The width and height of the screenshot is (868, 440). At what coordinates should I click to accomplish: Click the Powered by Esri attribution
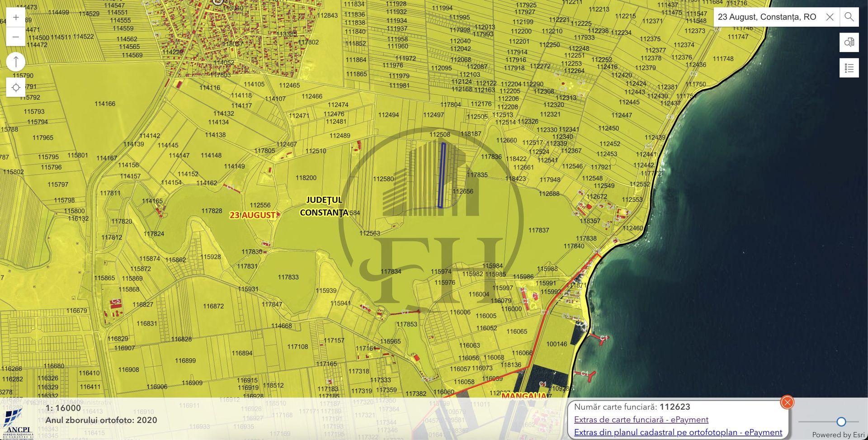[x=838, y=435]
